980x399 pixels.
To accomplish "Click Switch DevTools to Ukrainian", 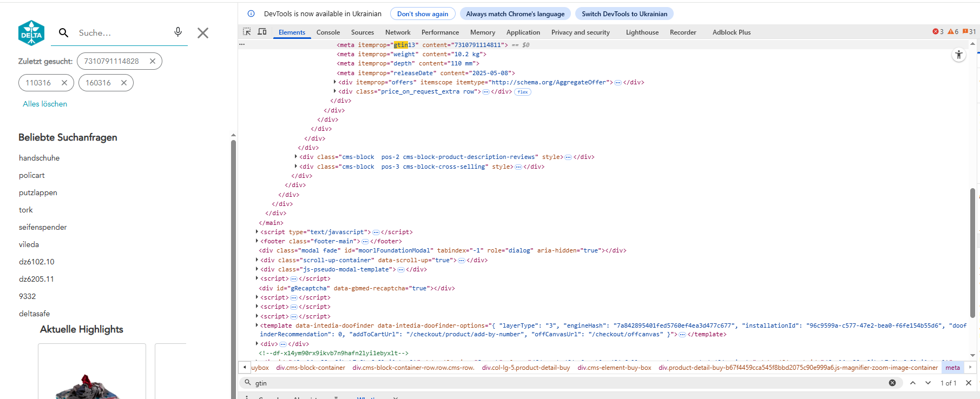I will pyautogui.click(x=624, y=14).
